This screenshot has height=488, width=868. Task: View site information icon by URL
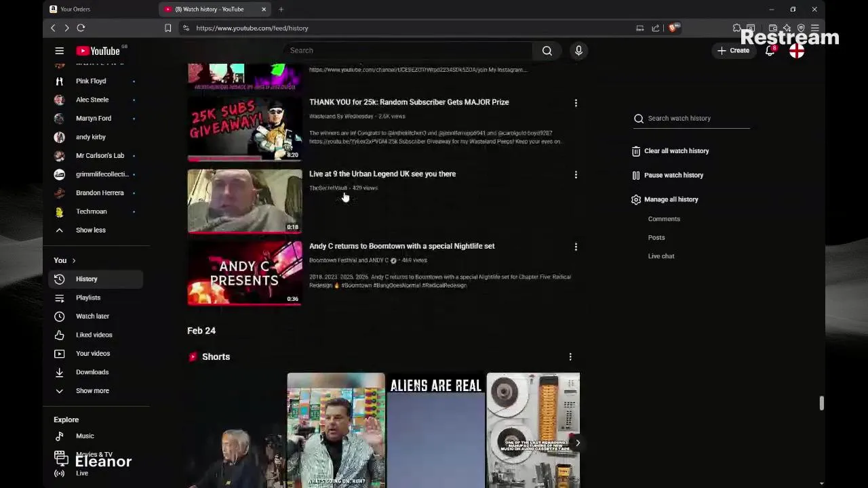[186, 28]
